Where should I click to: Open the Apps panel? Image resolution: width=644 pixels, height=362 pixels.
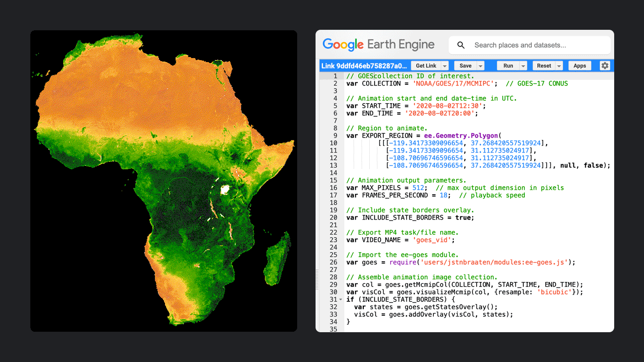coord(579,65)
